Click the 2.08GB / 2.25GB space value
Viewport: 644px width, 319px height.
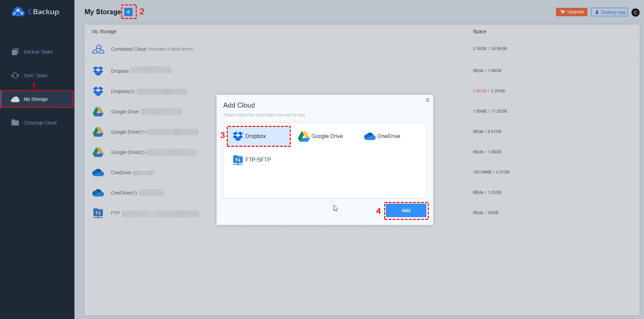coord(489,91)
